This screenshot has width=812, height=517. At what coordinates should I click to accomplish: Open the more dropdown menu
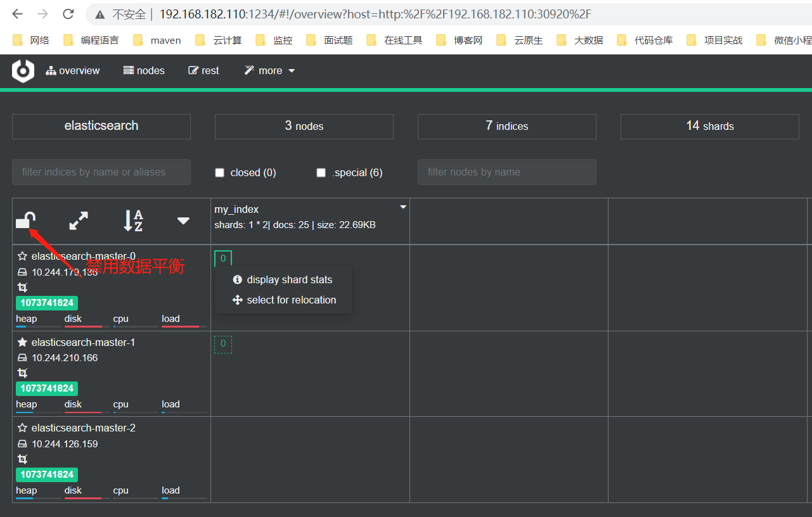coord(270,70)
